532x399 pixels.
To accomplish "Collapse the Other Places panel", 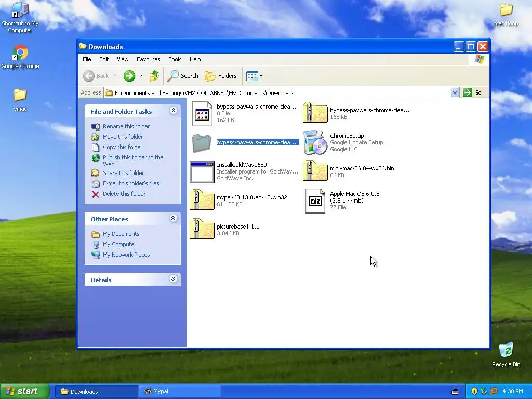I will (x=174, y=218).
